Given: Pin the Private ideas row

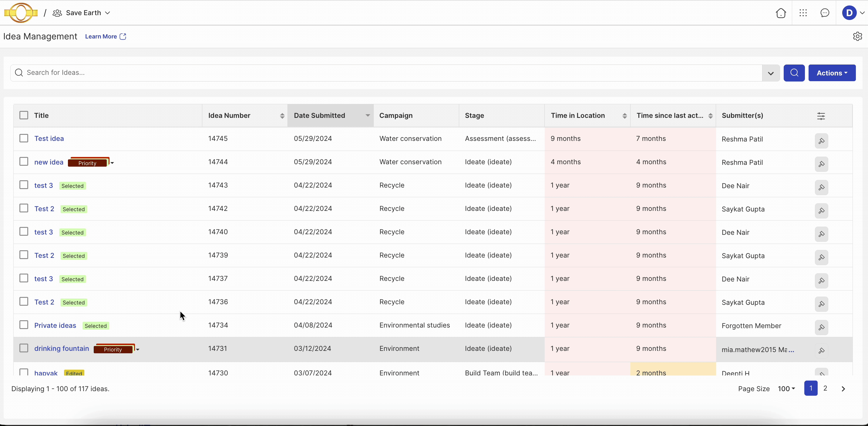Looking at the screenshot, I should (821, 327).
